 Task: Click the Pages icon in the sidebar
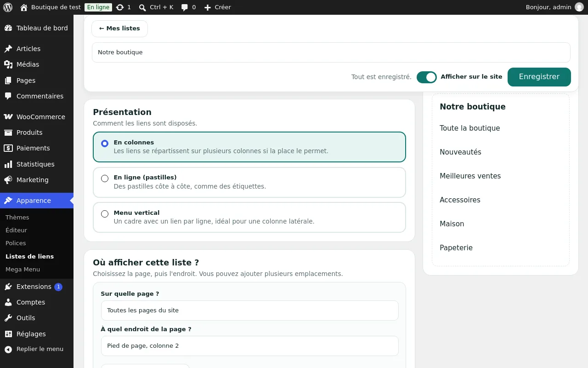click(8, 80)
